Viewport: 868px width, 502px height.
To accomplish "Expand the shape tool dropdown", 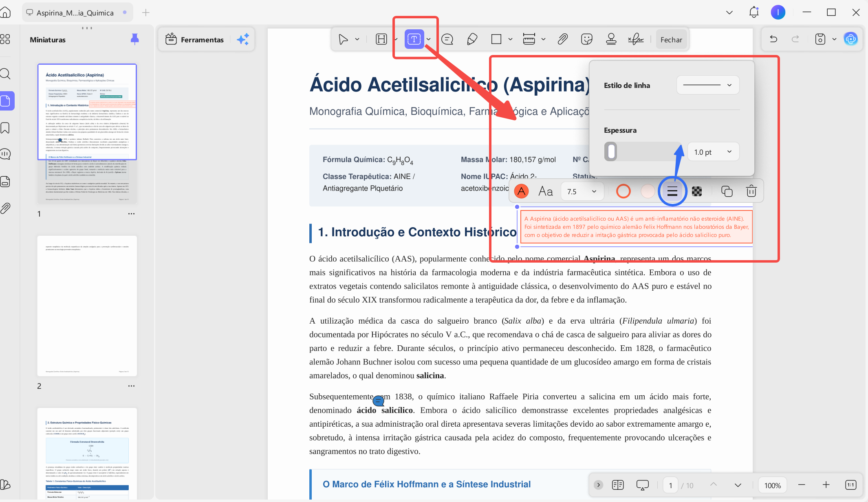I will pyautogui.click(x=510, y=39).
